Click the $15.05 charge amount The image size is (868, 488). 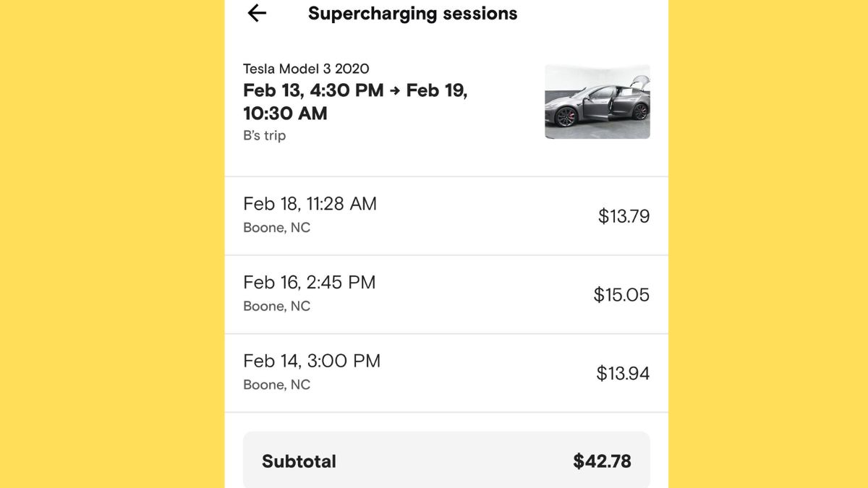coord(621,295)
